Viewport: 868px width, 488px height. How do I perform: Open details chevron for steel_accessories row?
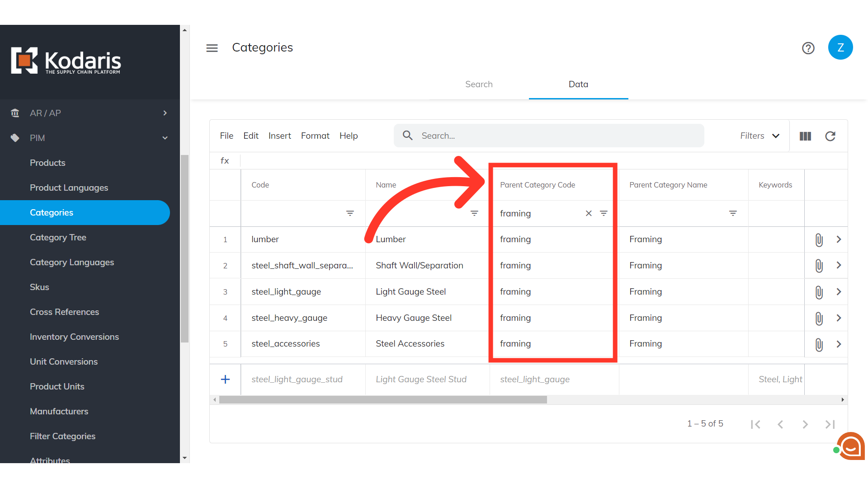click(x=839, y=344)
